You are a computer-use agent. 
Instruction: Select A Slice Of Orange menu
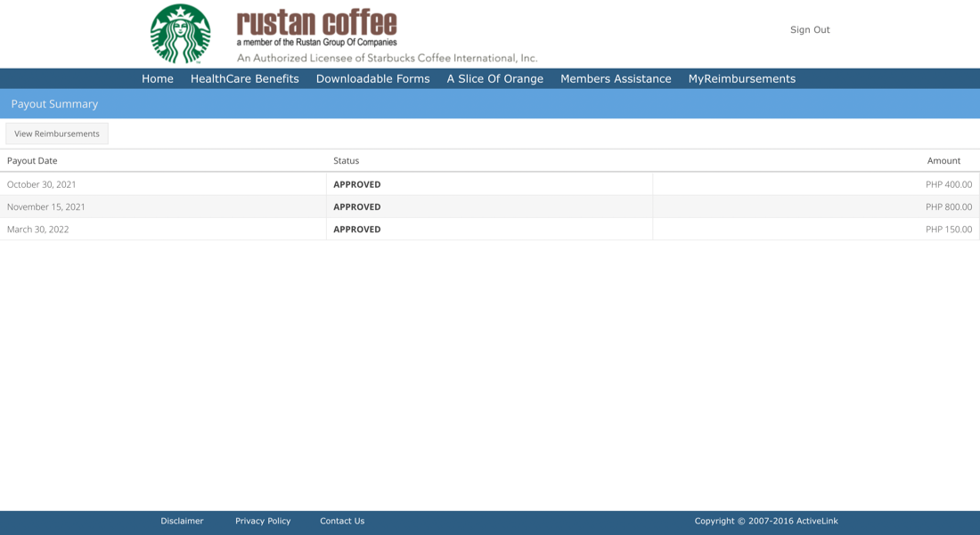pos(494,79)
